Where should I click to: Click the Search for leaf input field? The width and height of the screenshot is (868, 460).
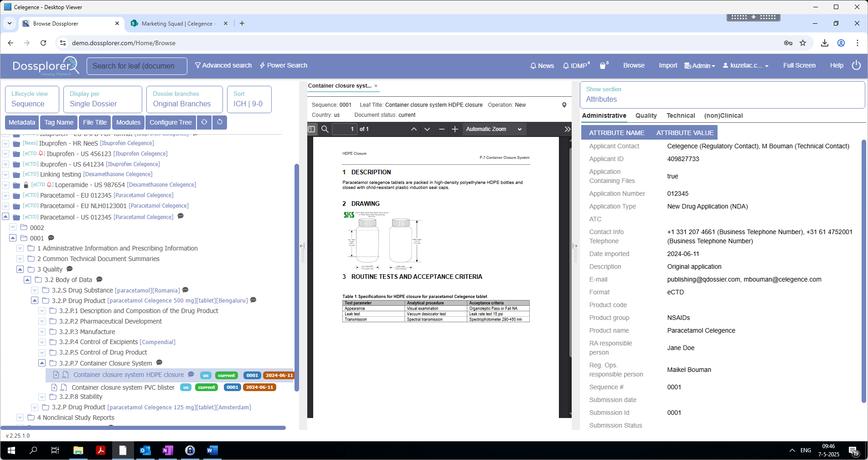(137, 66)
